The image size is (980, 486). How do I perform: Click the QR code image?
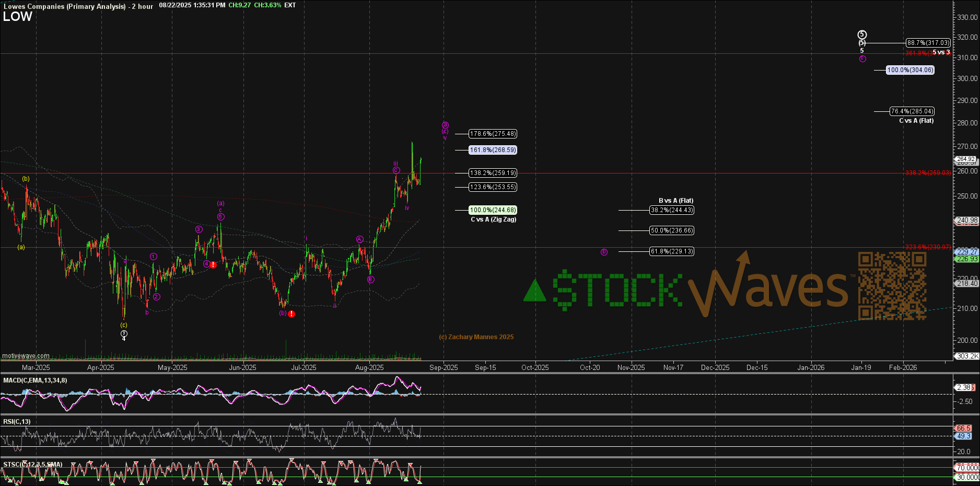click(x=892, y=285)
